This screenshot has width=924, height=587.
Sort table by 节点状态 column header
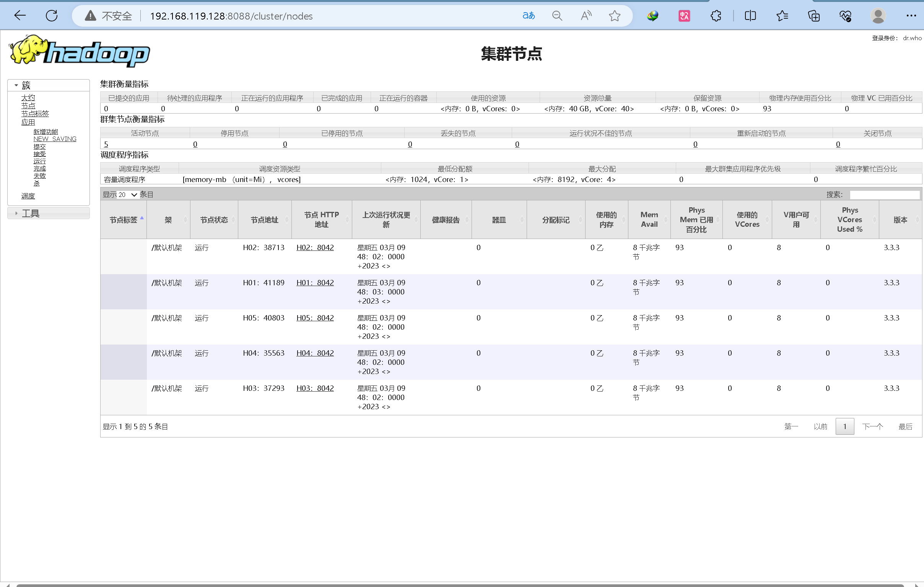coord(214,220)
